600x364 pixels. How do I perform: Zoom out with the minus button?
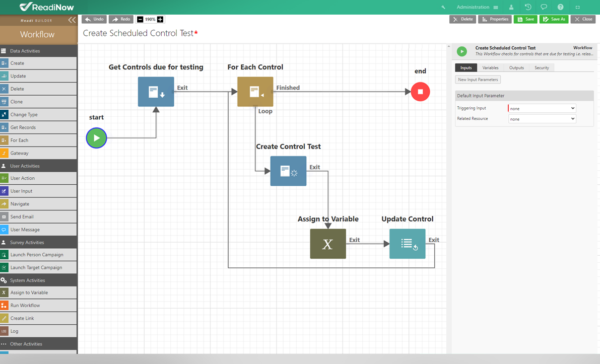tap(140, 20)
